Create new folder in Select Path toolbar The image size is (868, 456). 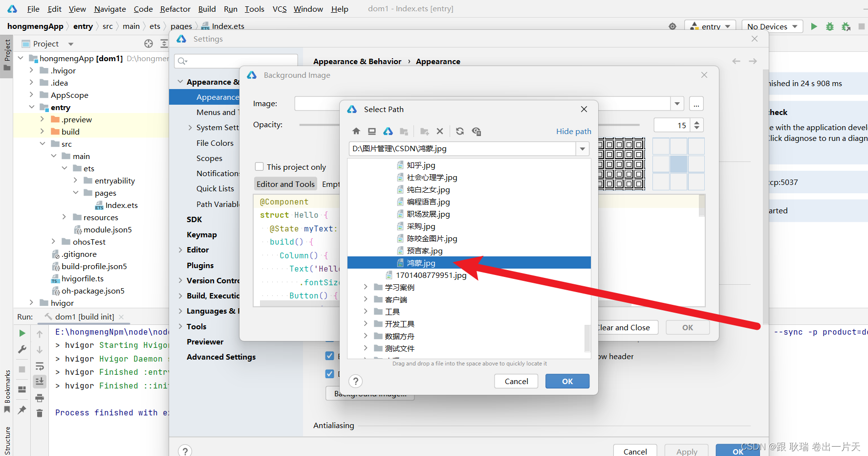tap(424, 131)
